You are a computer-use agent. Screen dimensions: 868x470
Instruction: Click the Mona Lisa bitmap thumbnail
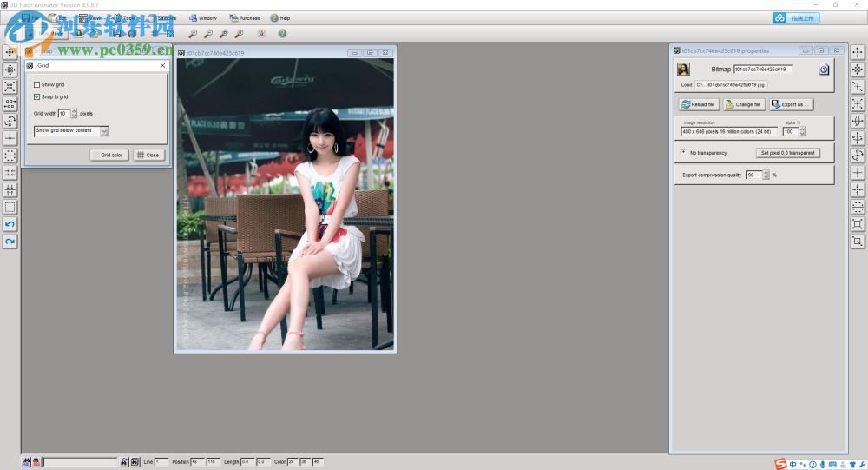click(x=684, y=70)
